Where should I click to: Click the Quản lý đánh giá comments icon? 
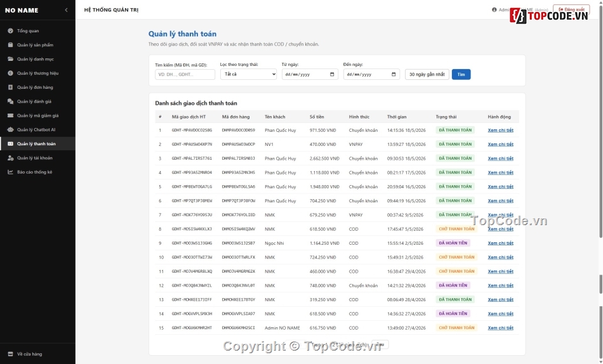pos(10,101)
